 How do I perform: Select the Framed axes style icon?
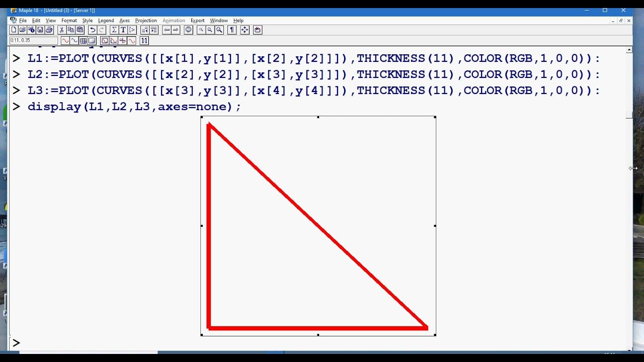114,41
